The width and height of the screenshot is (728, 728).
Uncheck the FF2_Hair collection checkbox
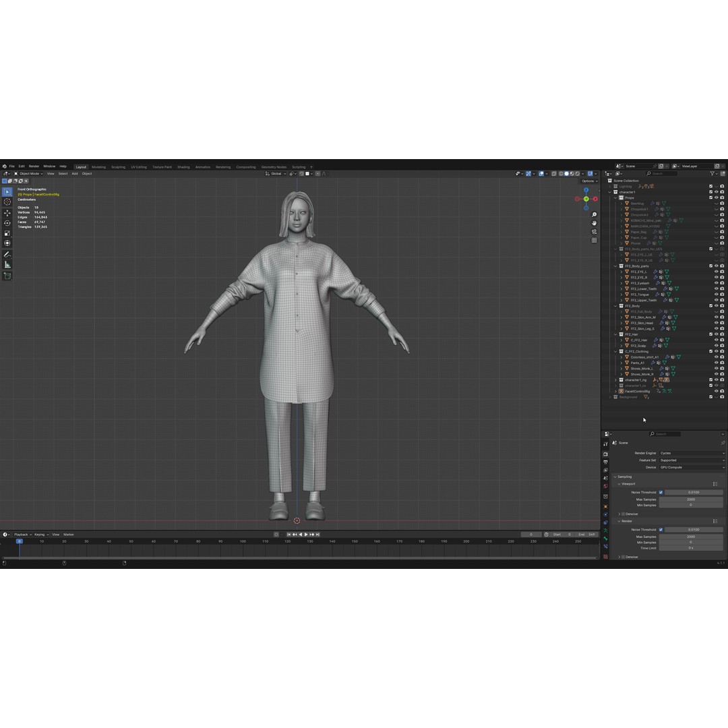[x=711, y=334]
